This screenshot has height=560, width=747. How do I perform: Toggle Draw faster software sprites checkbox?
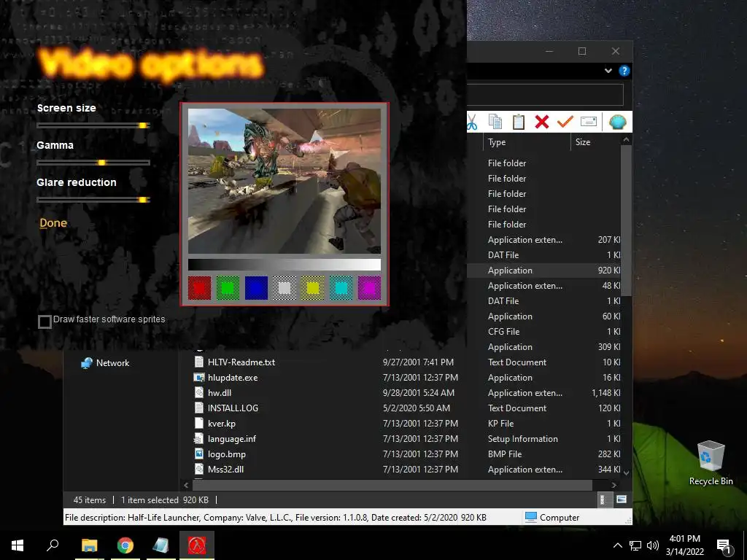(x=44, y=322)
